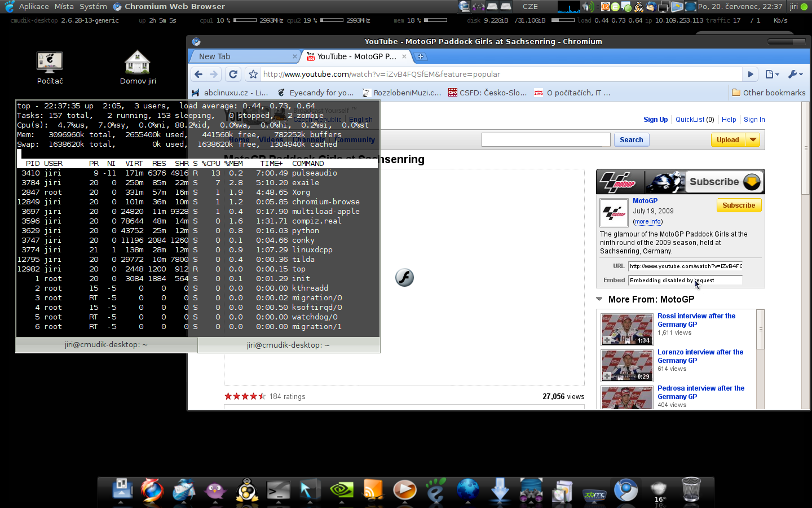812x508 pixels.
Task: Open the Domov jiri home folder icon
Action: point(138,68)
